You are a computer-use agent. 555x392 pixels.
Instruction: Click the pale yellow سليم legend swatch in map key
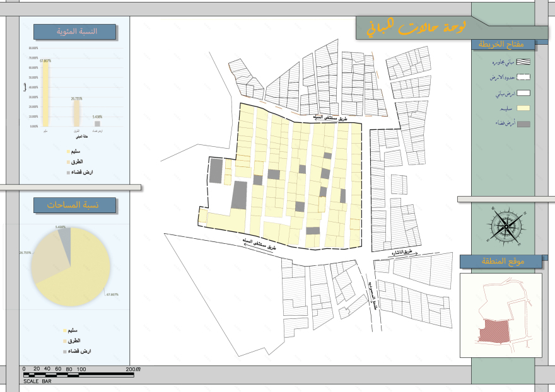(523, 108)
